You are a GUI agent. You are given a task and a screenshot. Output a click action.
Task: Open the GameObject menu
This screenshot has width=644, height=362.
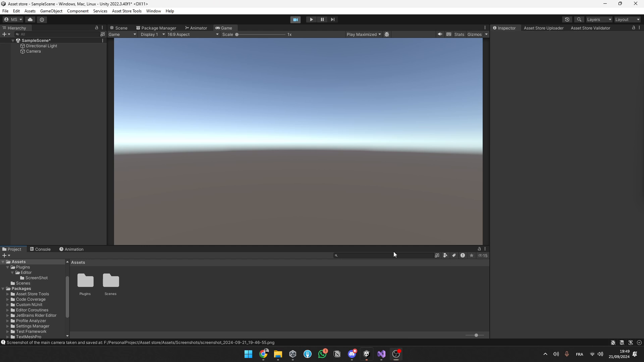51,11
